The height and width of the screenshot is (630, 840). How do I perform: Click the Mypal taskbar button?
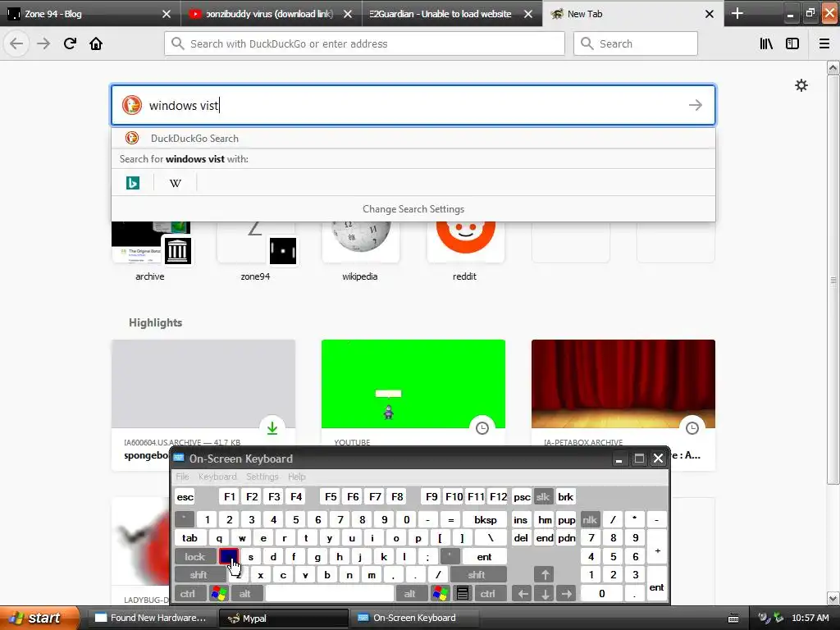click(x=283, y=618)
